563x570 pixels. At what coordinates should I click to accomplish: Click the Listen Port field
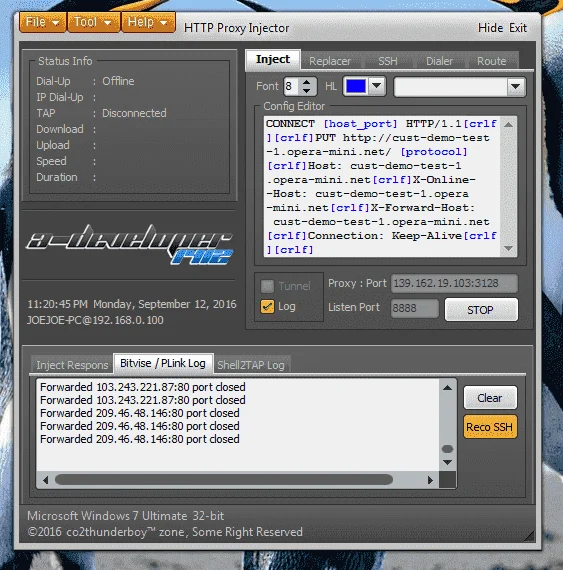[415, 308]
